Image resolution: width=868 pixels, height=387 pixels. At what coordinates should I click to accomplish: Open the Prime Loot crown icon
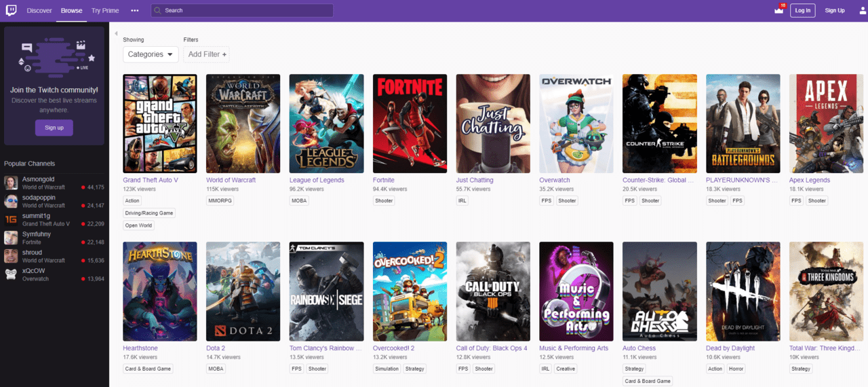[779, 11]
